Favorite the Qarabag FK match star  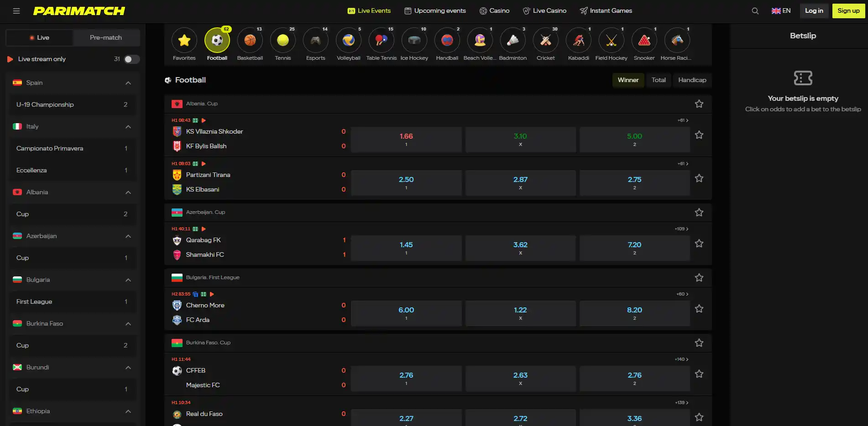pos(699,244)
